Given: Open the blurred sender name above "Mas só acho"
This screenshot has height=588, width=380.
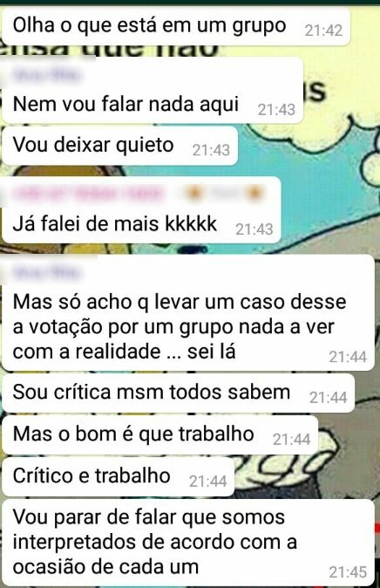Looking at the screenshot, I should pos(46,272).
